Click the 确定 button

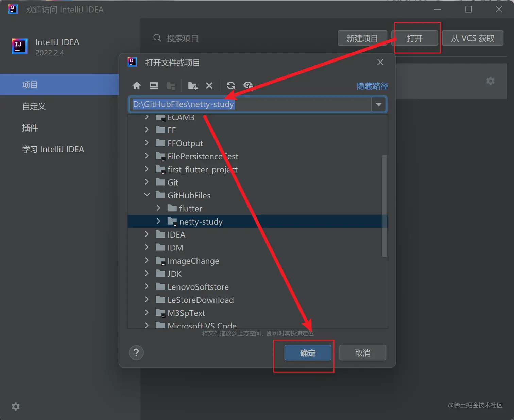point(308,353)
